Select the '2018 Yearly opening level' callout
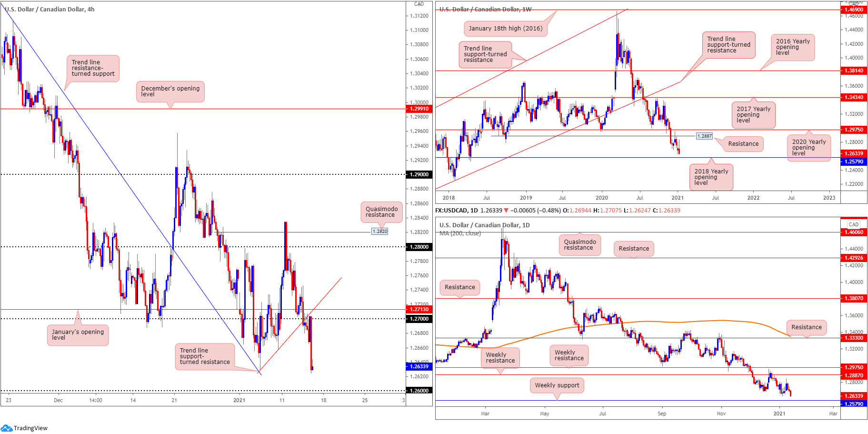 (x=711, y=177)
